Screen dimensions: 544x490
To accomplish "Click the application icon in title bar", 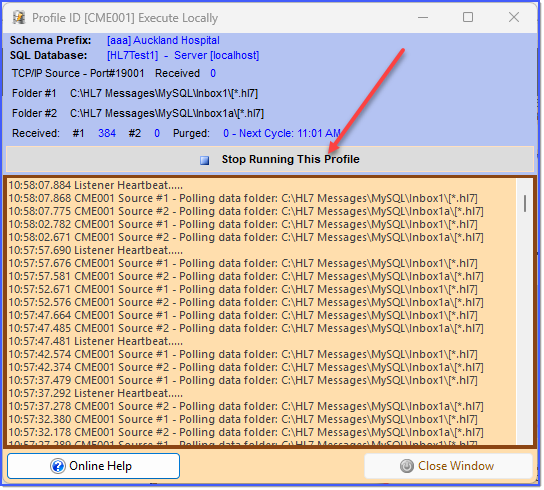I will point(19,17).
